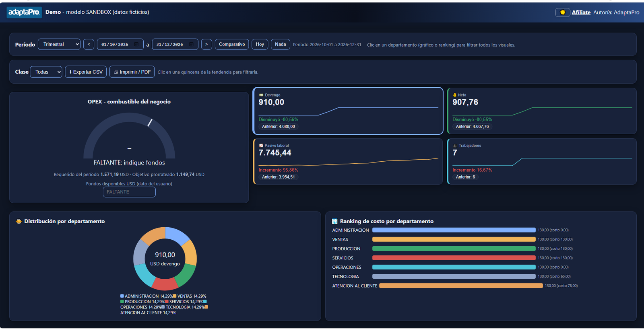Open the calendar picker on the 31/12/2026 end date
Image resolution: width=644 pixels, height=329 pixels.
click(x=191, y=44)
